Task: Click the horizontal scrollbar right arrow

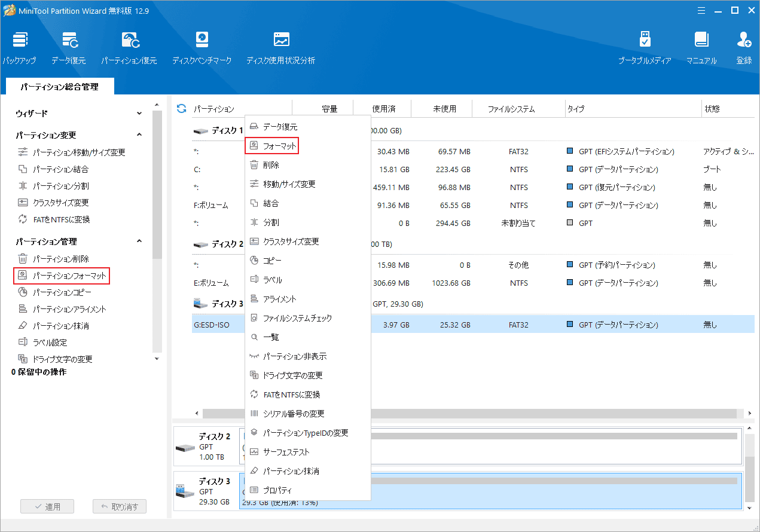Action: tap(750, 414)
